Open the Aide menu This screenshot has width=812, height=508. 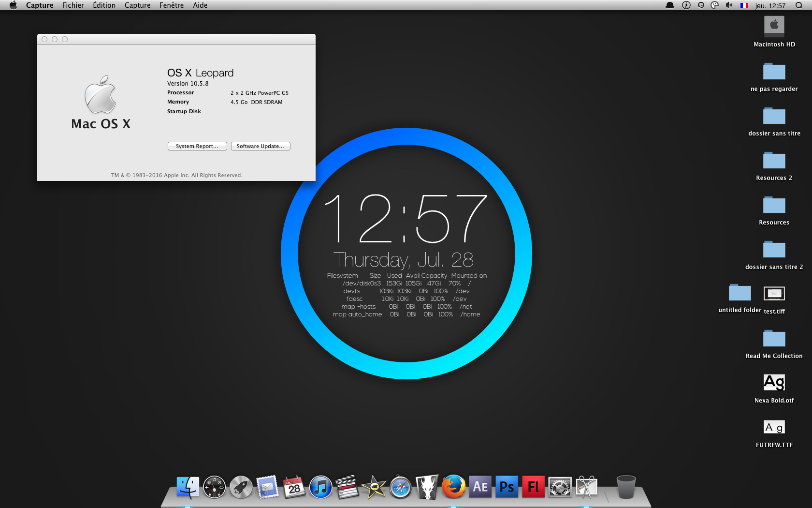200,5
